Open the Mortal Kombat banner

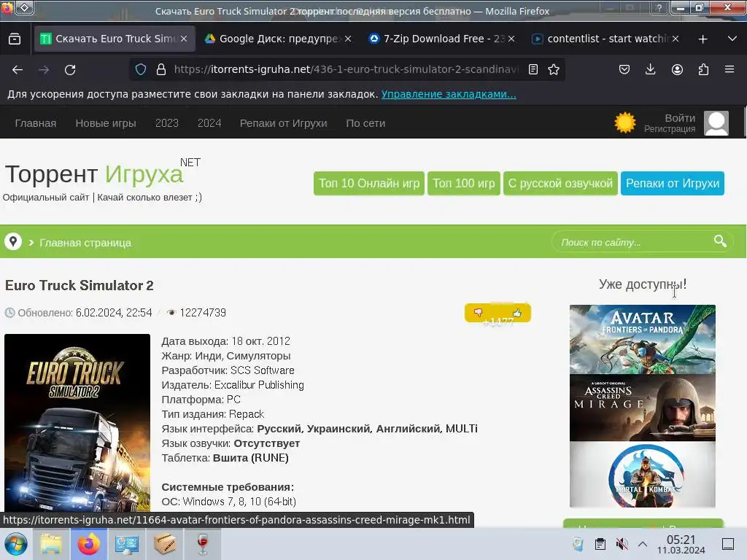(642, 475)
